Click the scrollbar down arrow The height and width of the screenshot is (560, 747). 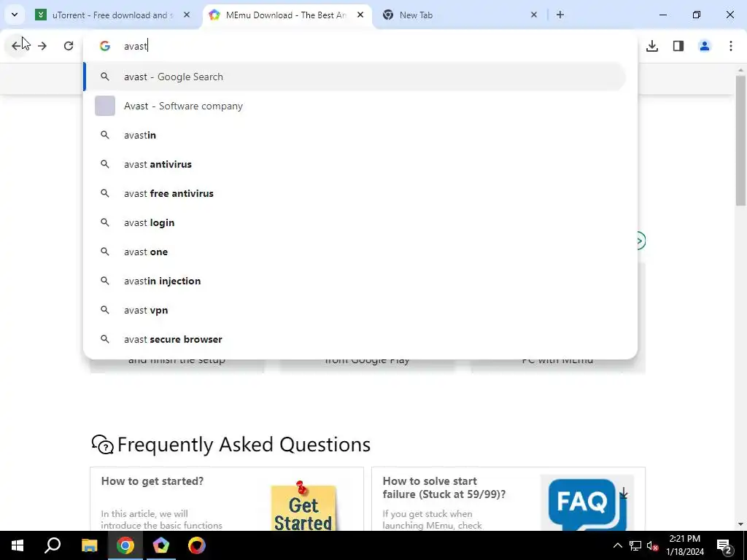point(740,524)
